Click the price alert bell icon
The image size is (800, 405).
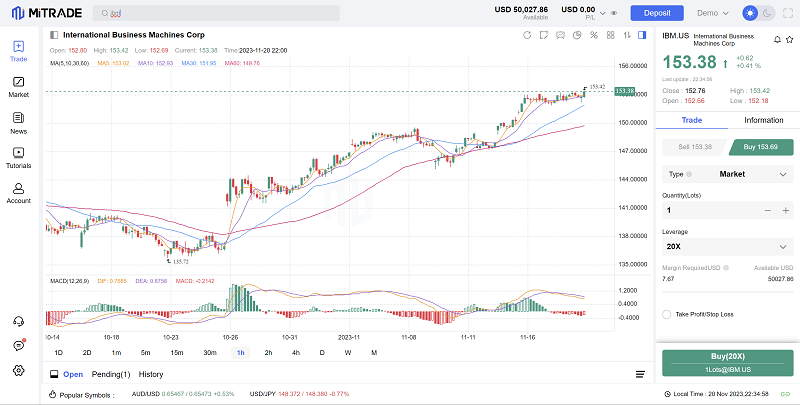point(777,39)
